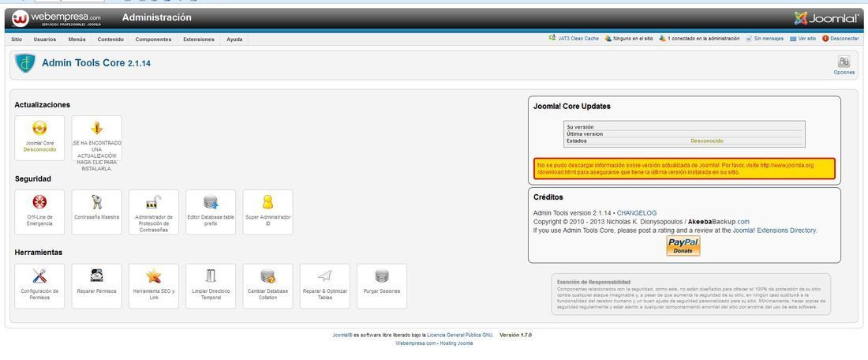This screenshot has height=360, width=868.
Task: Click the yellow update warning message
Action: point(684,169)
